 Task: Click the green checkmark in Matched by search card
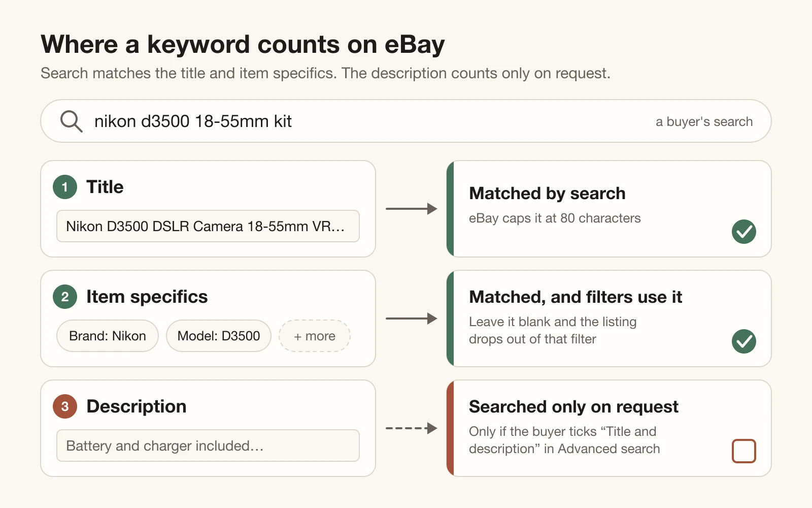(744, 232)
